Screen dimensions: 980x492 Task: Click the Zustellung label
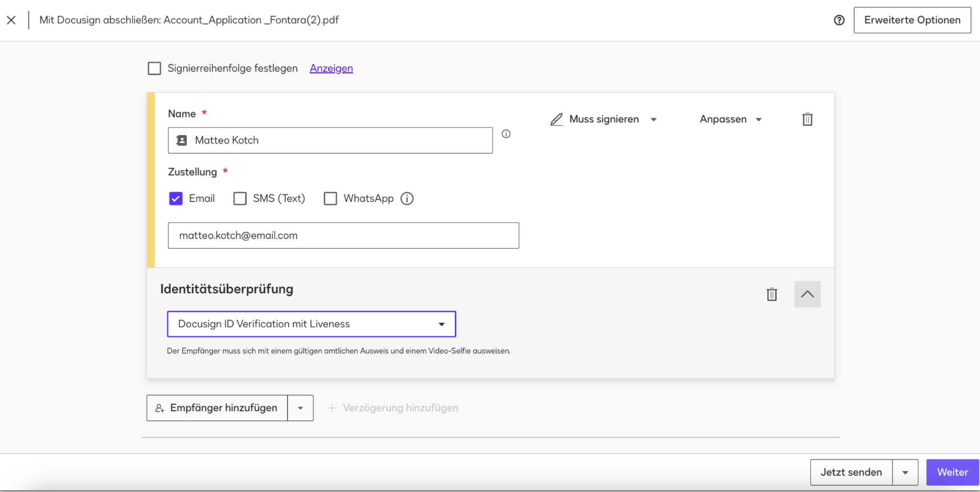click(193, 172)
